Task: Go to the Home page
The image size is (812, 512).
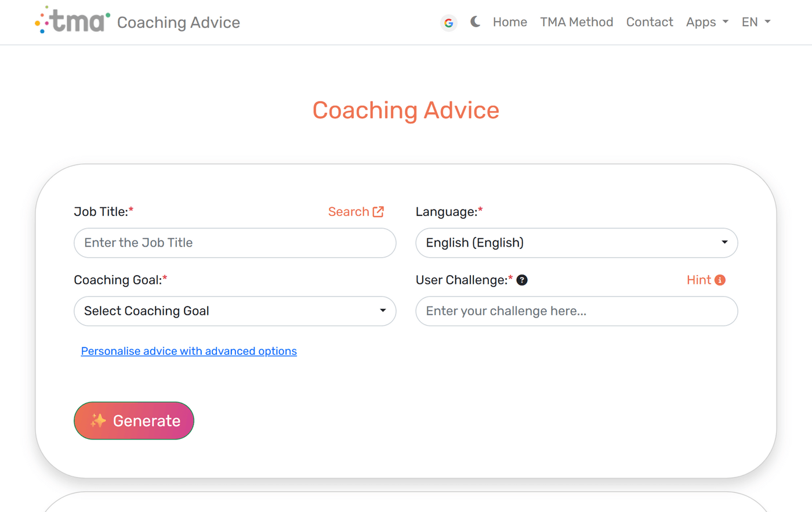Action: (x=510, y=22)
